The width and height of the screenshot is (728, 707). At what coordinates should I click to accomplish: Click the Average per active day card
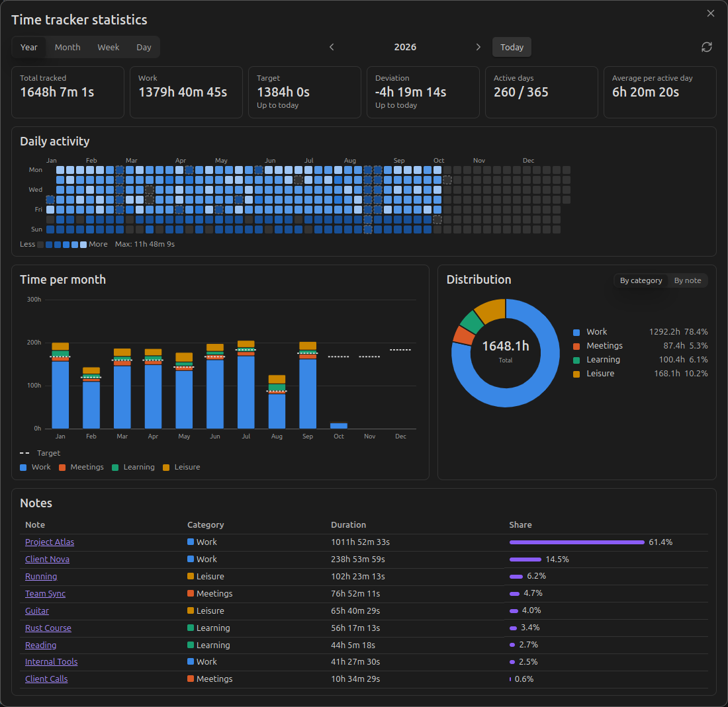pos(660,93)
